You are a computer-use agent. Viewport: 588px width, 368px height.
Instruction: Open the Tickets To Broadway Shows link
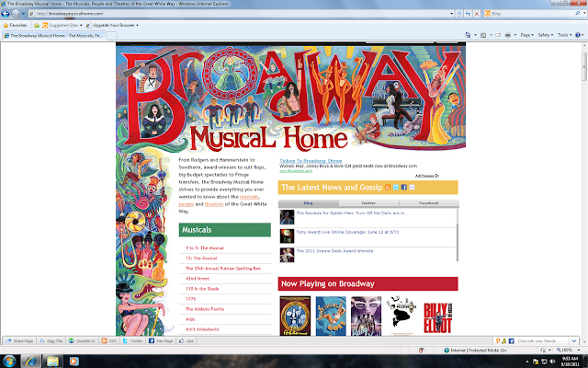pyautogui.click(x=311, y=161)
